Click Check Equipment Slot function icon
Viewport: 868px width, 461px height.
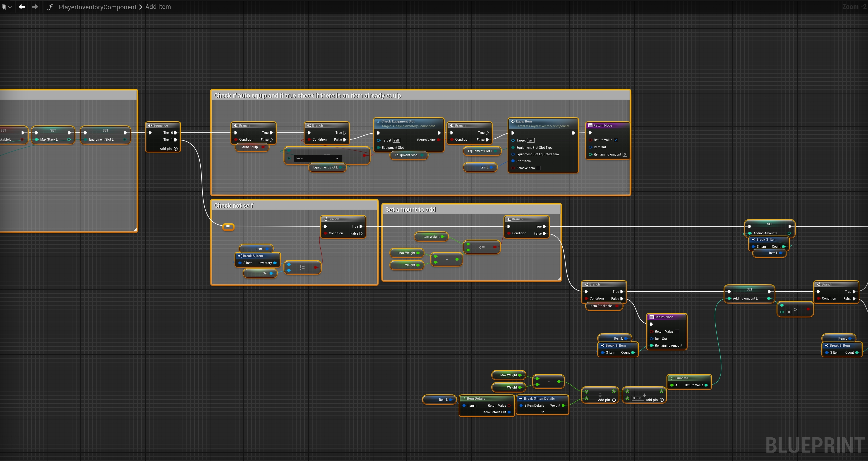[378, 121]
